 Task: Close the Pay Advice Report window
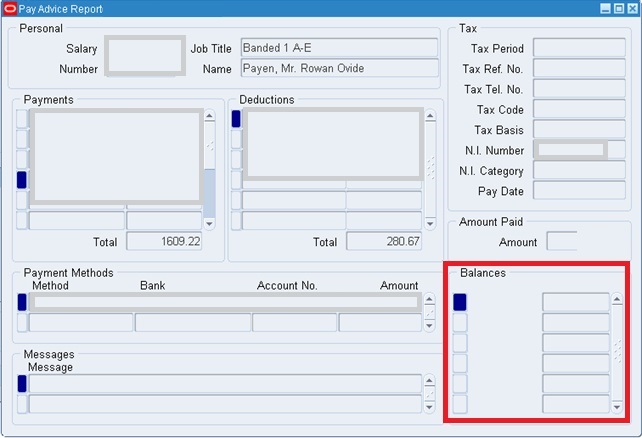tap(632, 9)
